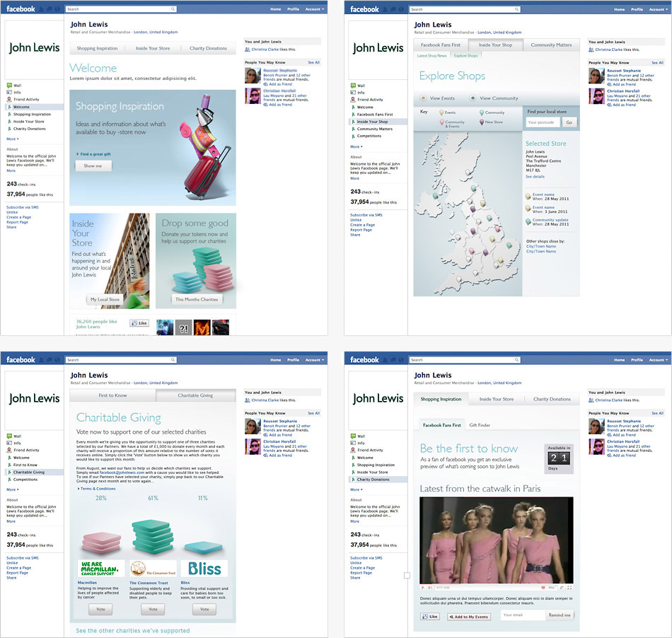The width and height of the screenshot is (672, 638).
Task: Open the See details link for the selected store
Action: pyautogui.click(x=535, y=177)
